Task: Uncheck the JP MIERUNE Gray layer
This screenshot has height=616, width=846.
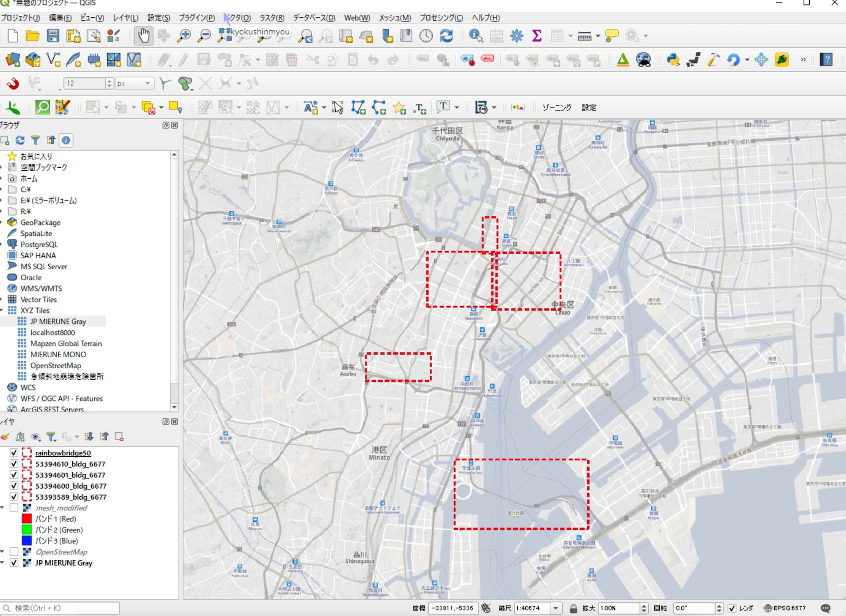Action: pos(14,563)
